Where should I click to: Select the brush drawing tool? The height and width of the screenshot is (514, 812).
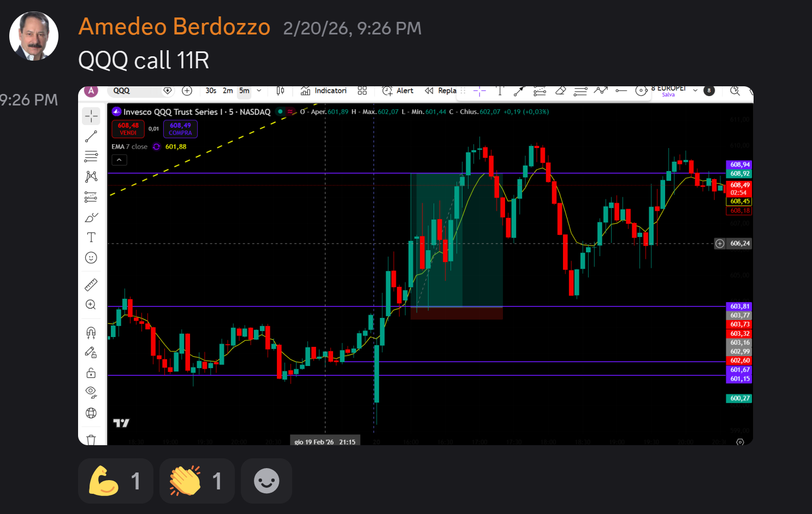(x=91, y=217)
